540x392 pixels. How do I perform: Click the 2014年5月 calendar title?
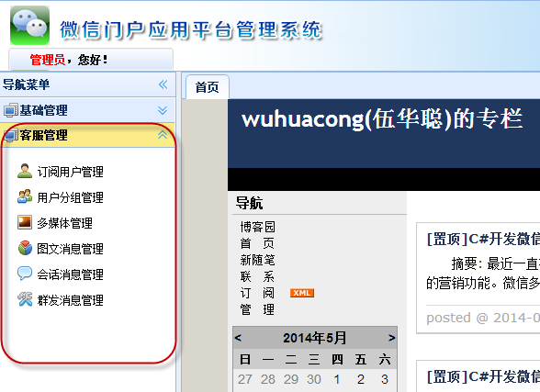[x=315, y=338]
